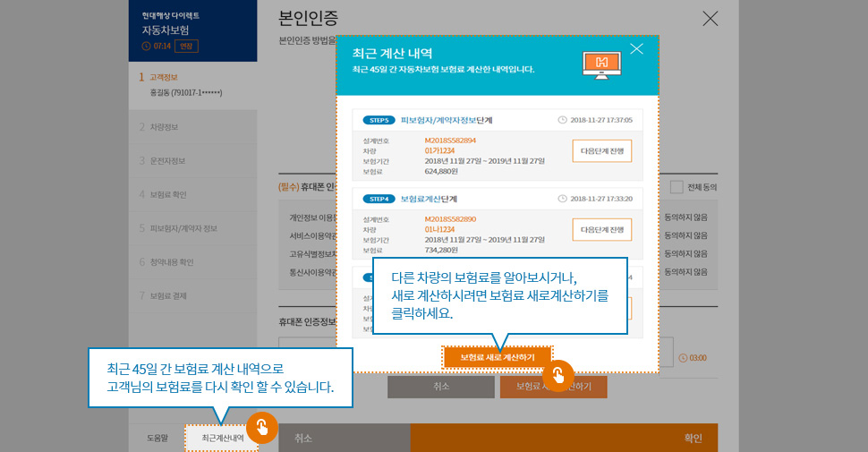Open 최근계산내역 in the bottom bar
This screenshot has width=868, height=452.
pos(223,439)
